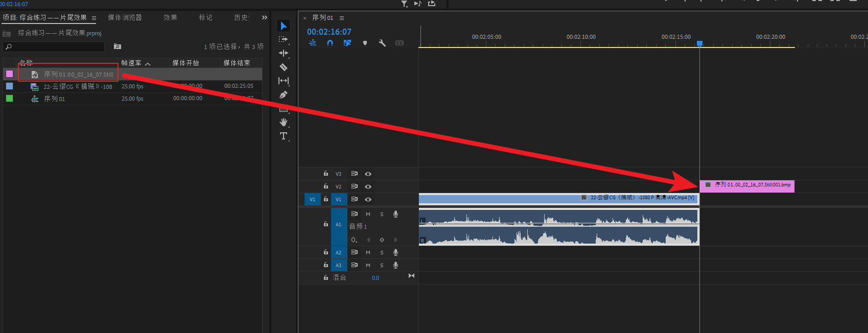This screenshot has height=333, width=868.
Task: Mute the A1 audio track
Action: 368,215
